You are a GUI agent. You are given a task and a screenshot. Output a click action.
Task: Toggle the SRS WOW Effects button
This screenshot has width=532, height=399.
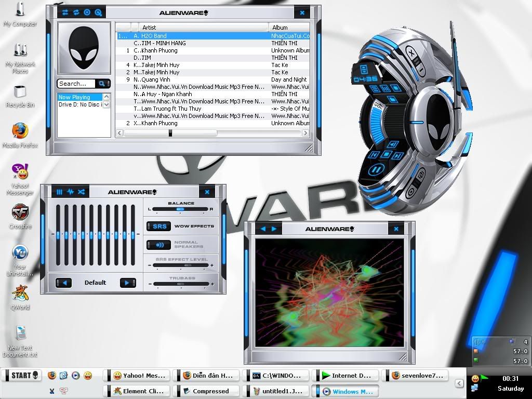pyautogui.click(x=158, y=227)
